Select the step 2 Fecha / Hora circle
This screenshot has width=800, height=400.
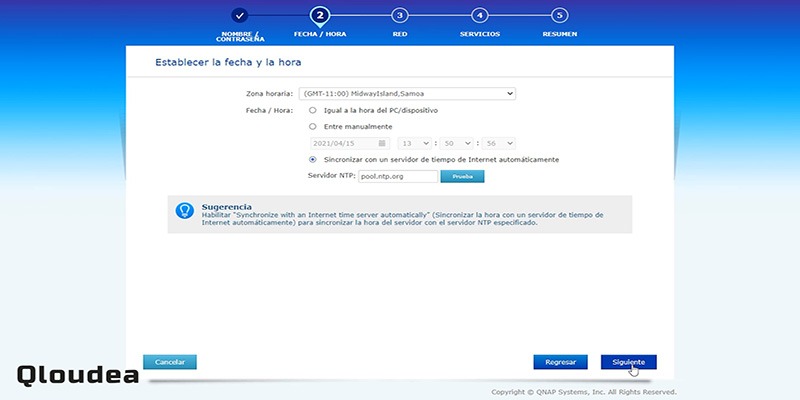(319, 15)
